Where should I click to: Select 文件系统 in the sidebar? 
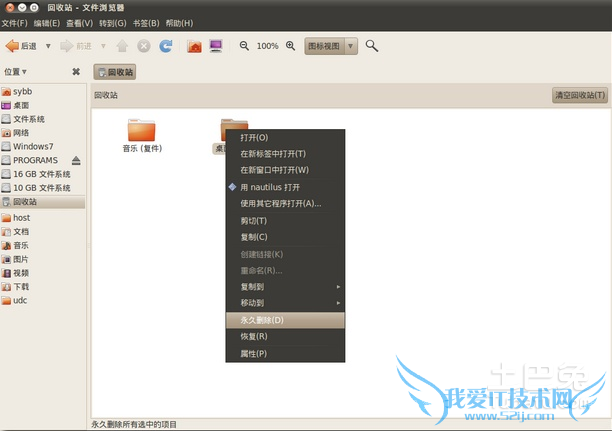point(43,119)
